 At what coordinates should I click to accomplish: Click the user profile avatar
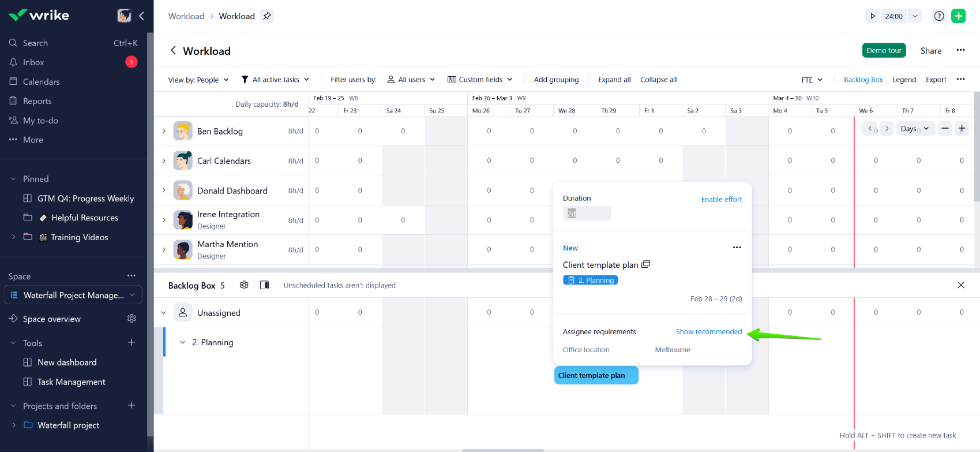(124, 16)
